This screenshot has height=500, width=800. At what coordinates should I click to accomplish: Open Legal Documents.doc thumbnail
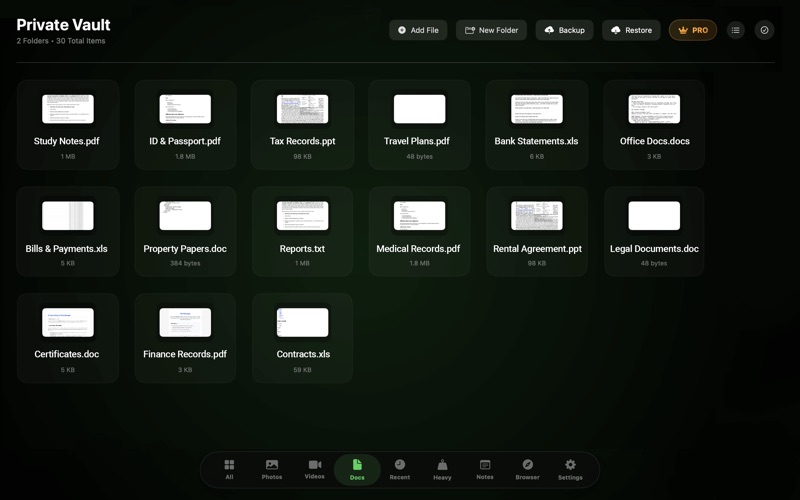[654, 215]
